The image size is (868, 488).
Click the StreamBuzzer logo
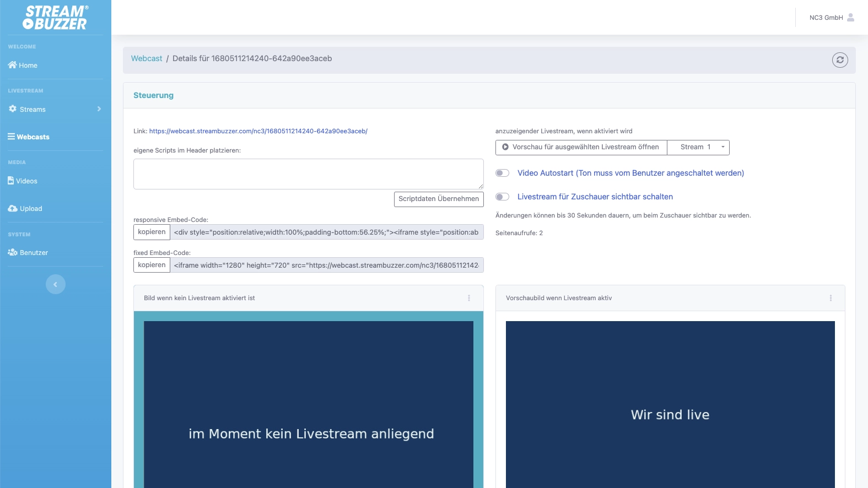[x=55, y=18]
